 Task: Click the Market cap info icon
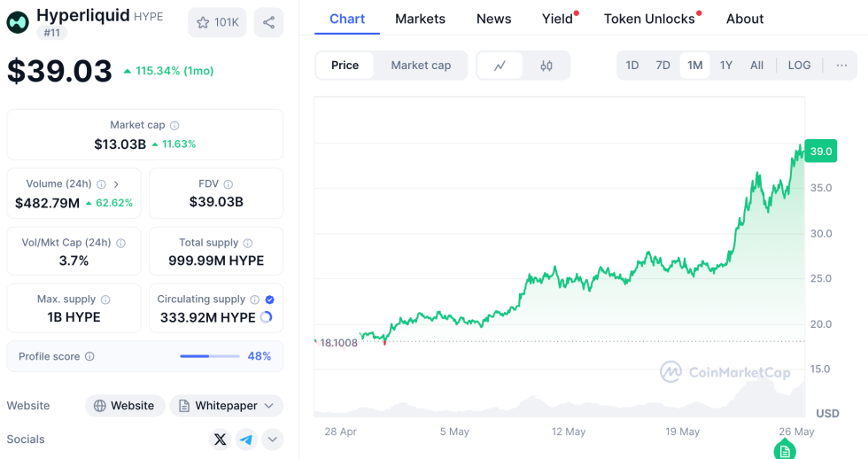174,126
